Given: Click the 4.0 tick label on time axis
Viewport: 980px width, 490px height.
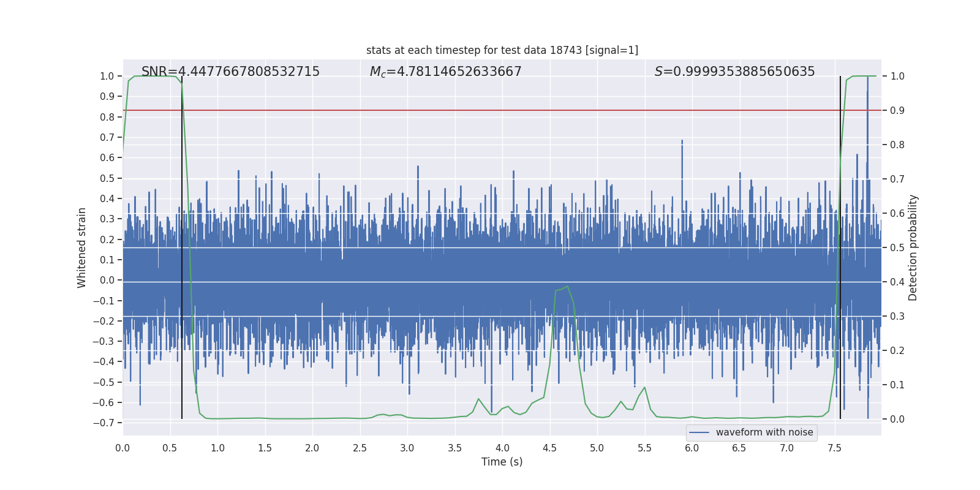Looking at the screenshot, I should [x=502, y=448].
